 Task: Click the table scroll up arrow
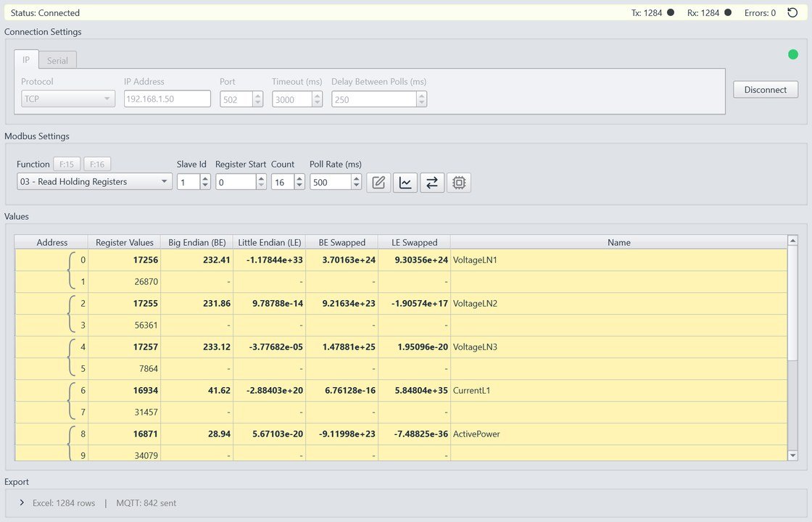(x=792, y=240)
